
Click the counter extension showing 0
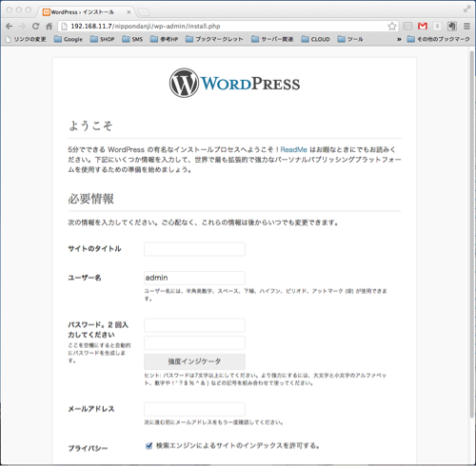point(437,26)
